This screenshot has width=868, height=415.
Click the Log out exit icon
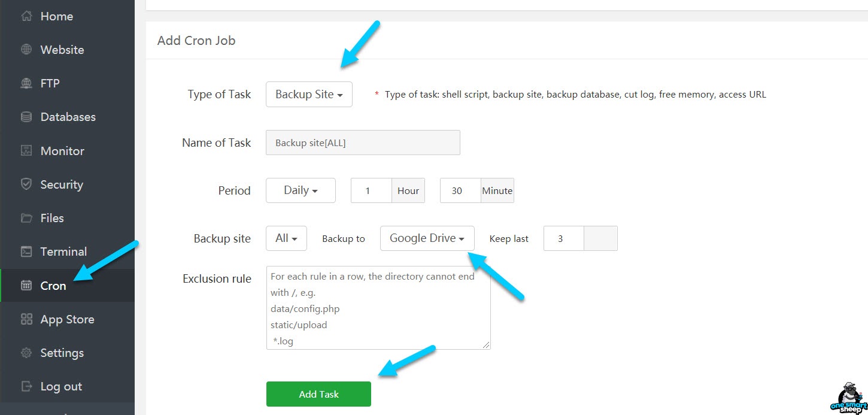click(x=26, y=386)
